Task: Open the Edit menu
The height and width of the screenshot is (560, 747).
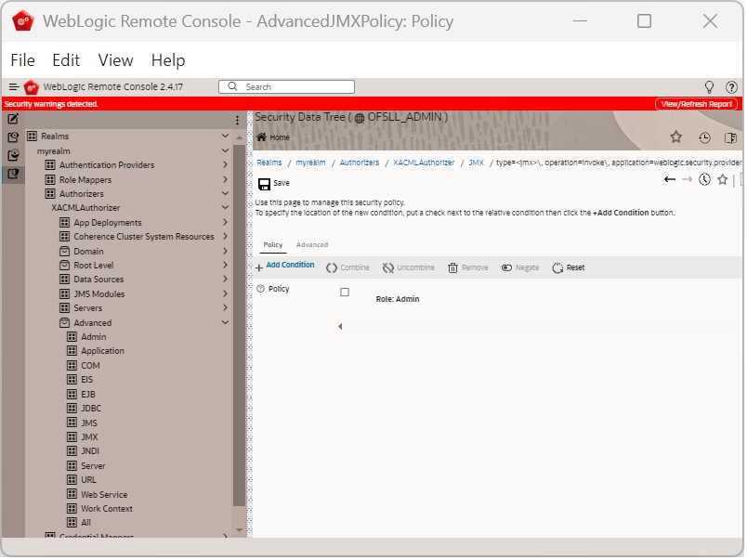Action: [66, 60]
